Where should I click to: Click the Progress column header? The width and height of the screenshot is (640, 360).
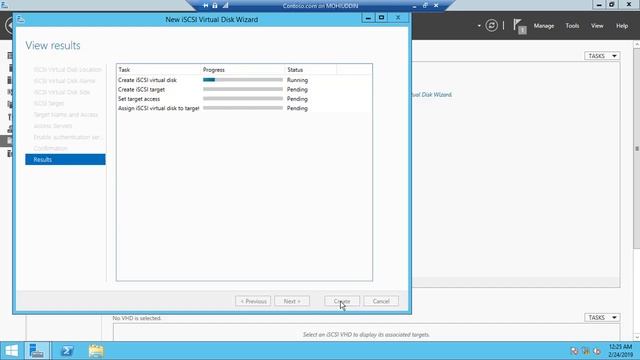243,70
